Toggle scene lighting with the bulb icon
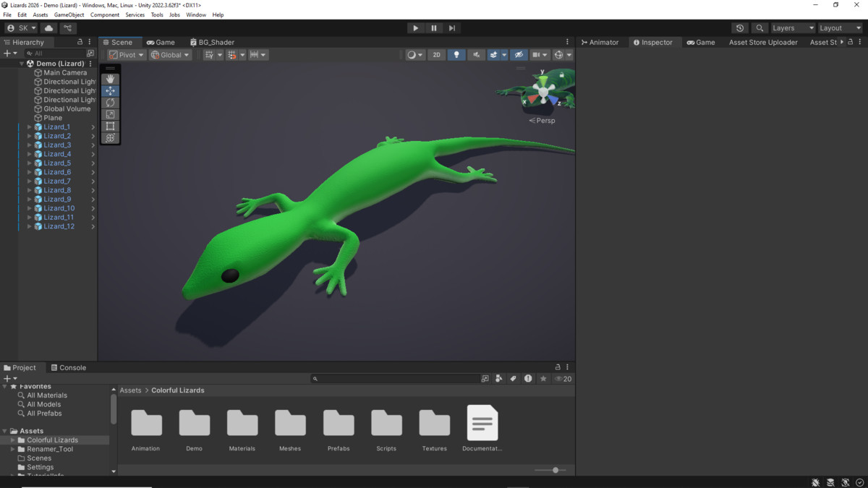Image resolution: width=868 pixels, height=488 pixels. click(456, 54)
